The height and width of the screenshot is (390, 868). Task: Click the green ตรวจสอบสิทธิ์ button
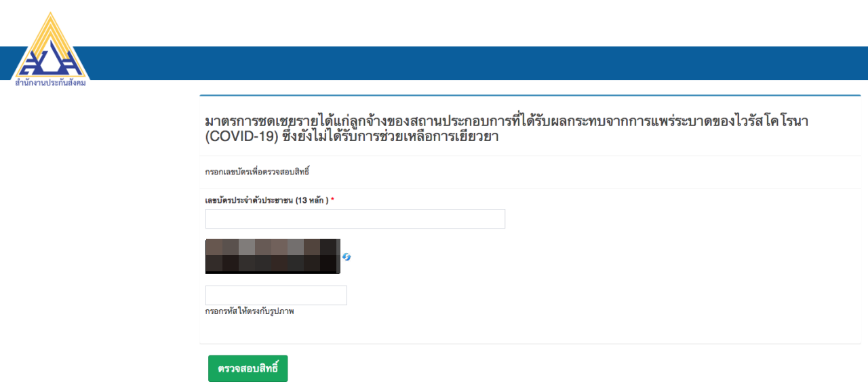coord(248,368)
